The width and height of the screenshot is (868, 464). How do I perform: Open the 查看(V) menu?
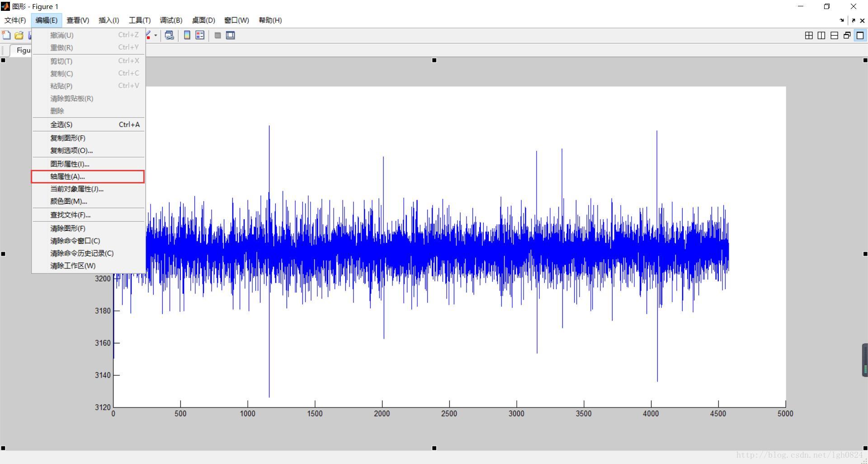point(78,20)
